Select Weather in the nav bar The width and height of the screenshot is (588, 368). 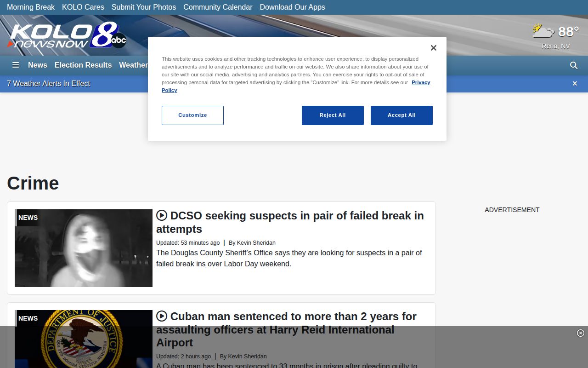(x=133, y=65)
